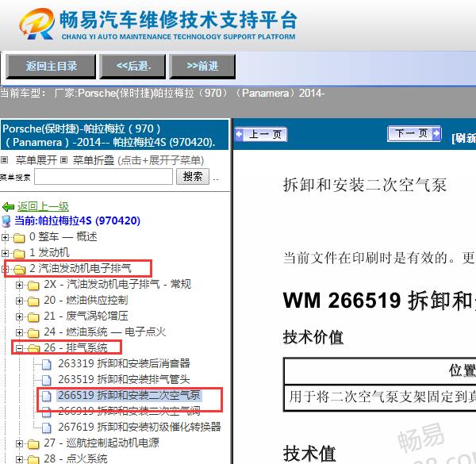
Task: Go back using <<后退 button
Action: pyautogui.click(x=132, y=66)
